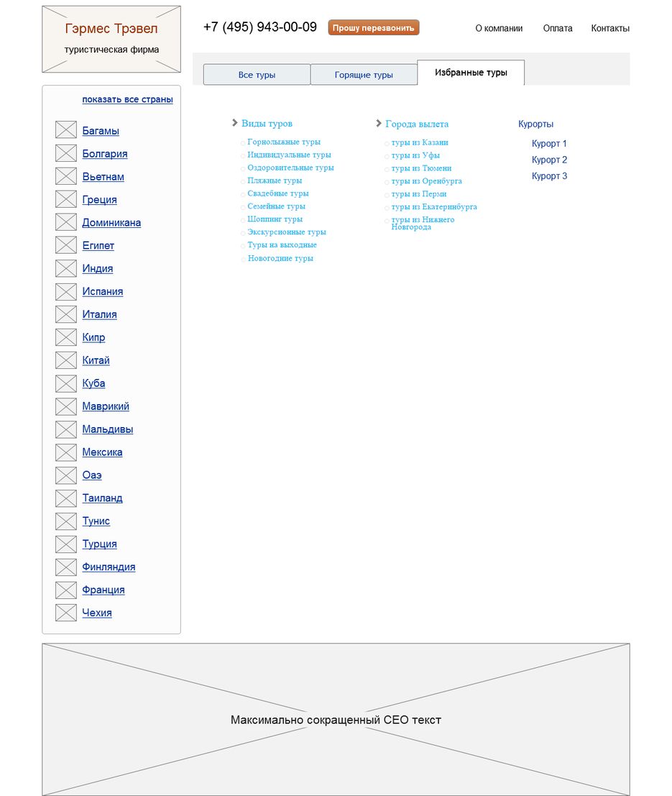The width and height of the screenshot is (672, 796).
Task: Select the Египет country link
Action: 98,245
